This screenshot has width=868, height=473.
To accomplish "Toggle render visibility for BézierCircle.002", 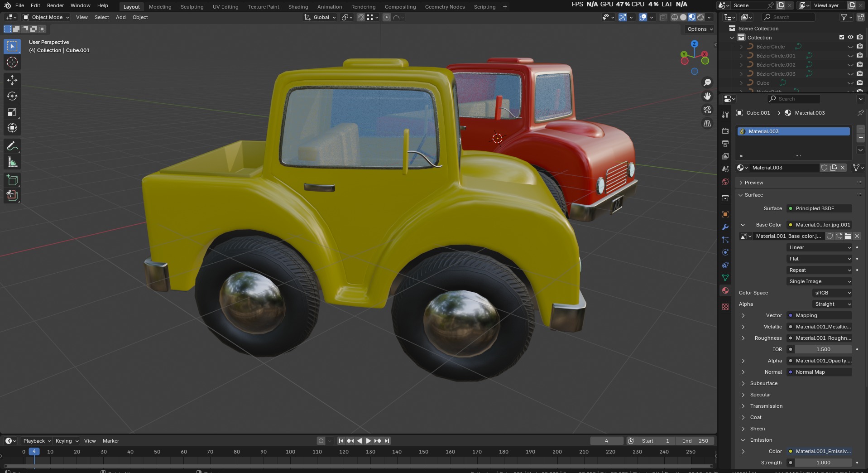I will [x=859, y=65].
